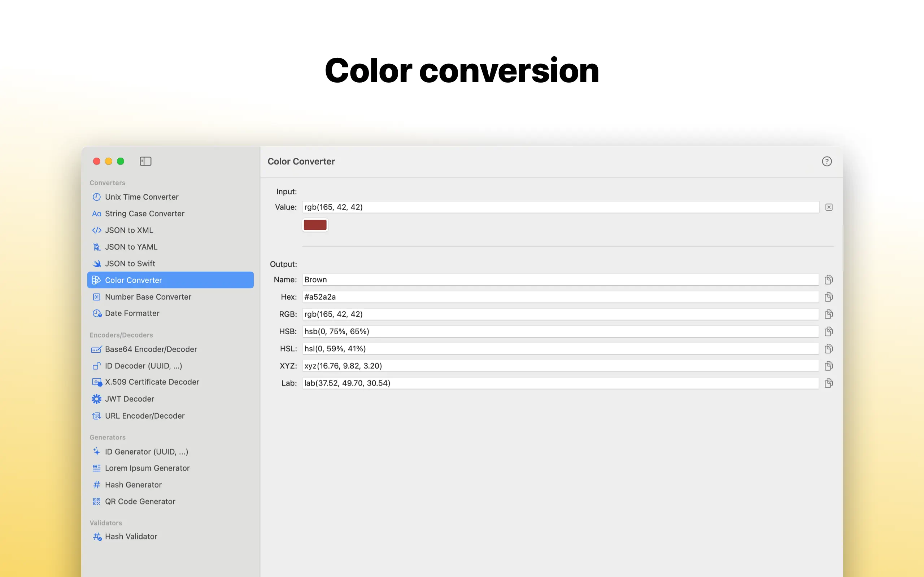Copy the Hex output value
Screen dimensions: 924x577
click(828, 297)
